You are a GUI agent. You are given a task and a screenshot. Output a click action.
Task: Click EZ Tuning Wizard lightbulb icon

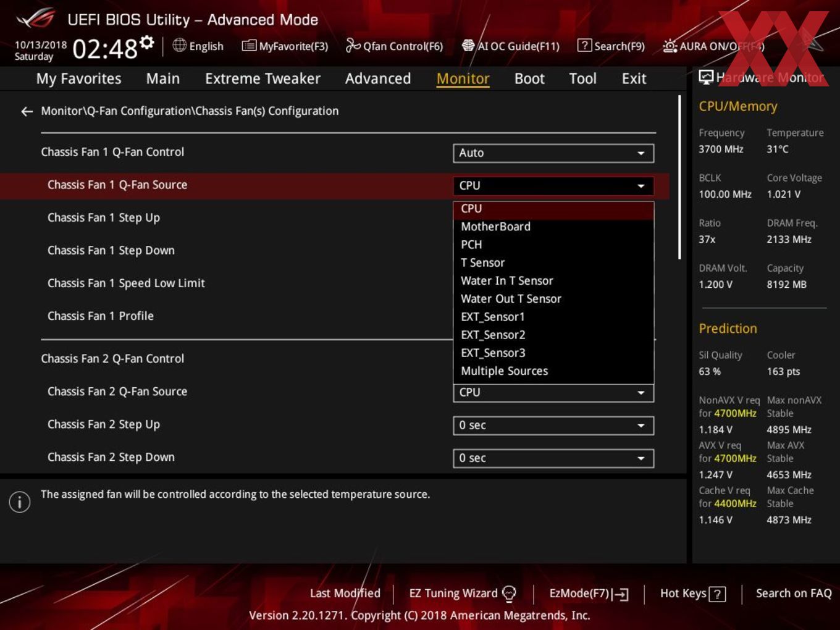(x=509, y=594)
